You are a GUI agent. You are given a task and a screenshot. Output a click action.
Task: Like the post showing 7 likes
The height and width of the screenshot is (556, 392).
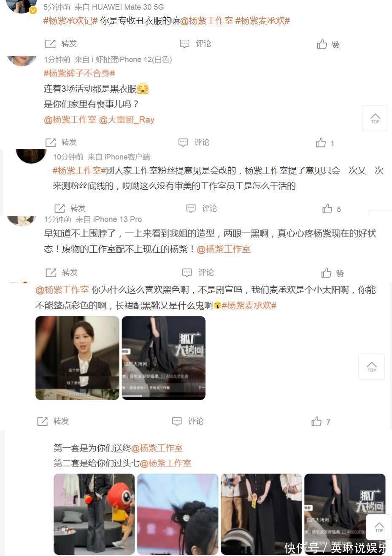pos(321,421)
